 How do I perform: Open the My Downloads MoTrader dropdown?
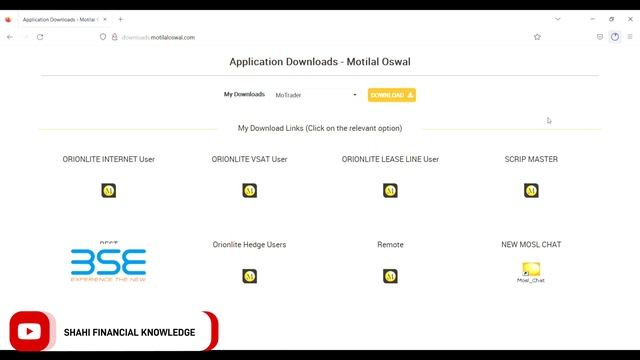pos(316,95)
